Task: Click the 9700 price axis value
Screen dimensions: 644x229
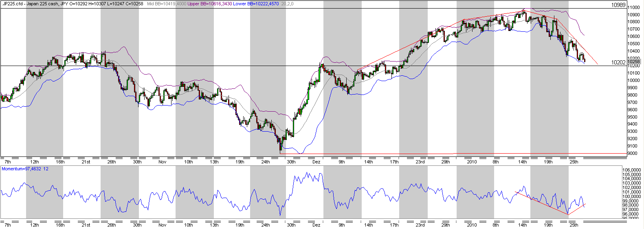Action: point(633,102)
